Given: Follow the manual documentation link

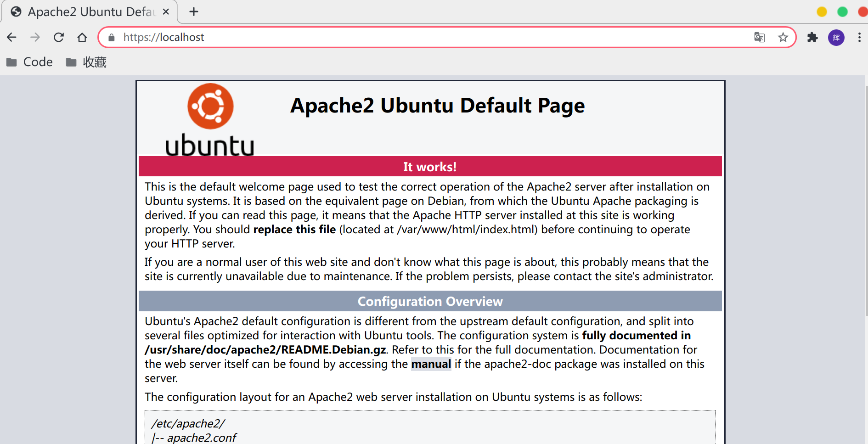Looking at the screenshot, I should [x=431, y=364].
